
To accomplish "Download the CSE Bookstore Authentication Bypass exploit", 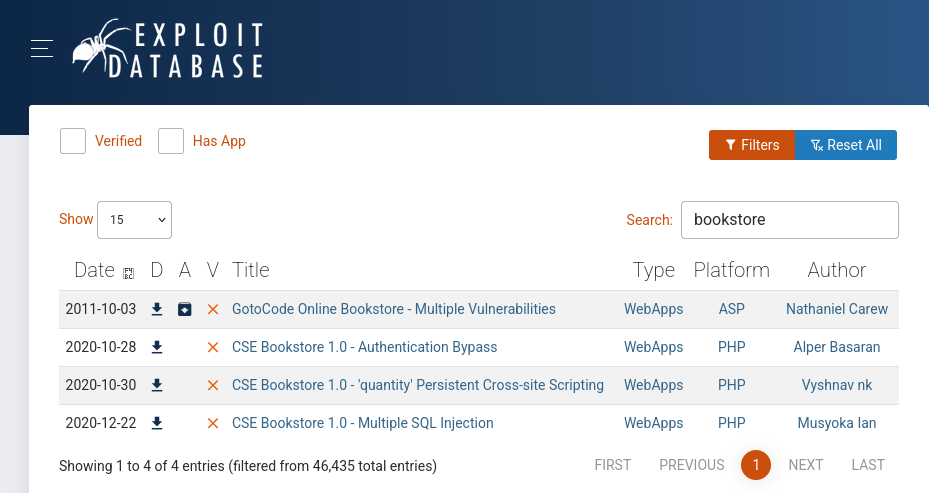I will tap(156, 347).
